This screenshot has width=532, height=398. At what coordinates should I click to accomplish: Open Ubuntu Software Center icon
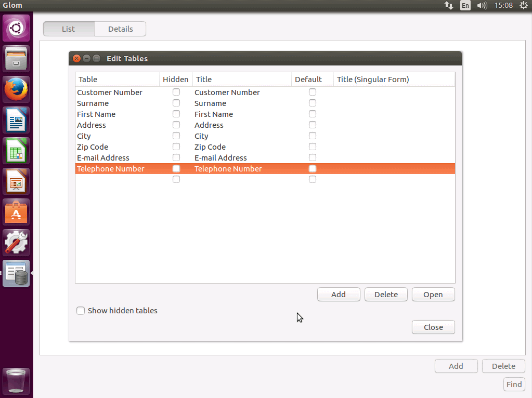click(x=16, y=212)
